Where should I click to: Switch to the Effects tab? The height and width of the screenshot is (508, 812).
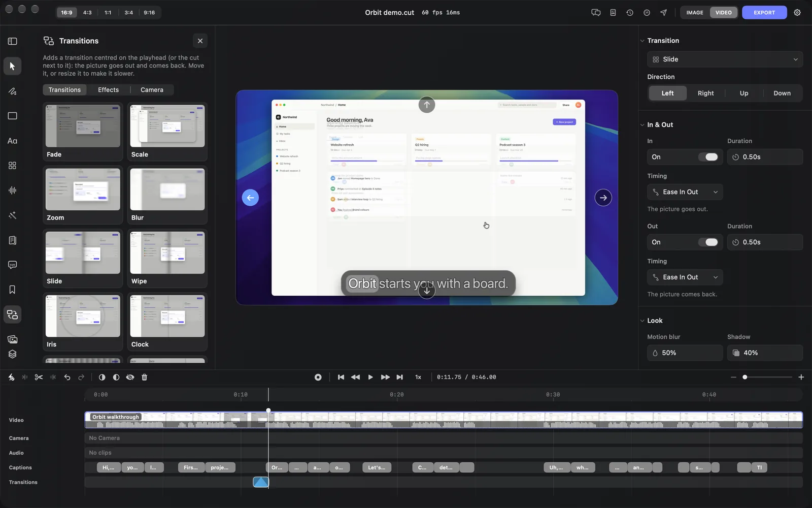click(108, 90)
